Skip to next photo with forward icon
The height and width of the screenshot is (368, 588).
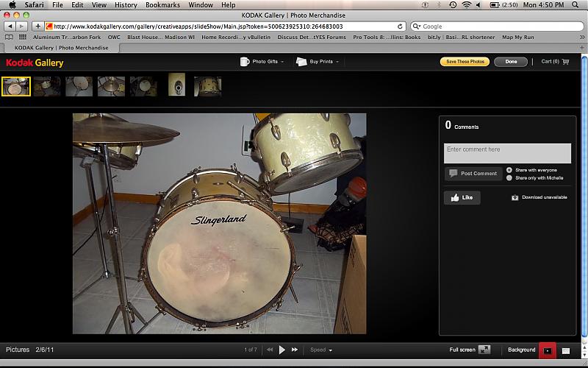tap(295, 350)
